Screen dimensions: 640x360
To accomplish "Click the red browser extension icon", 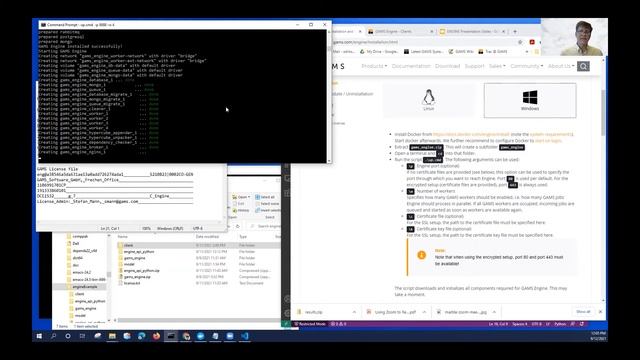I will pos(532,42).
